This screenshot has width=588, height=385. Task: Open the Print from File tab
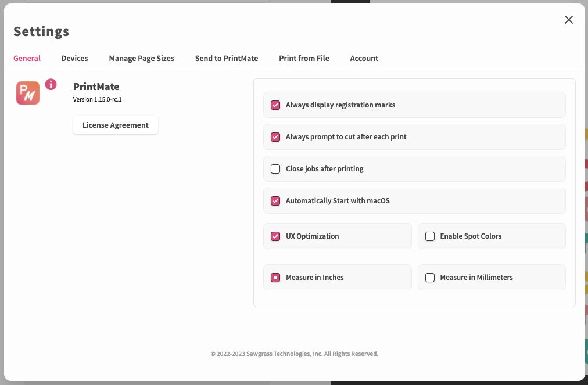tap(304, 59)
